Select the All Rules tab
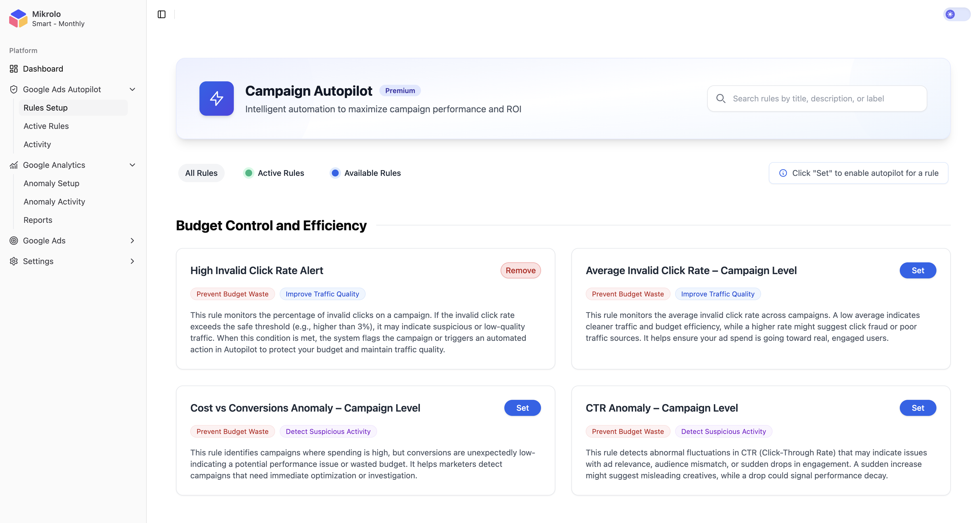 click(x=201, y=173)
